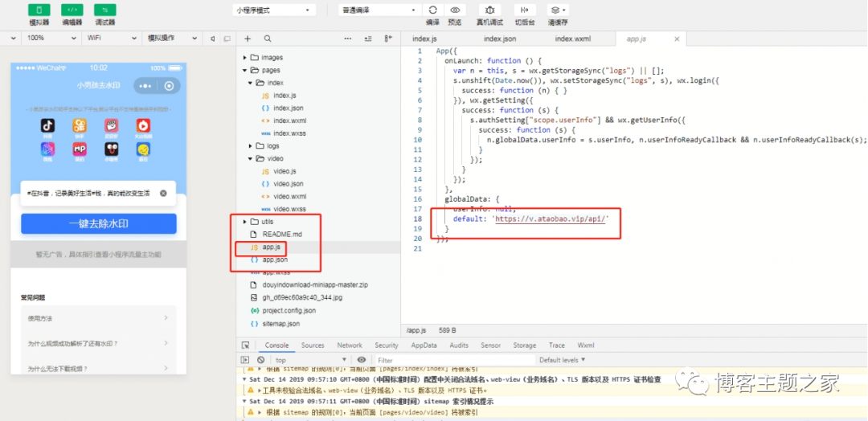Tap the 一键去除水印 button
The width and height of the screenshot is (868, 421).
click(x=99, y=223)
